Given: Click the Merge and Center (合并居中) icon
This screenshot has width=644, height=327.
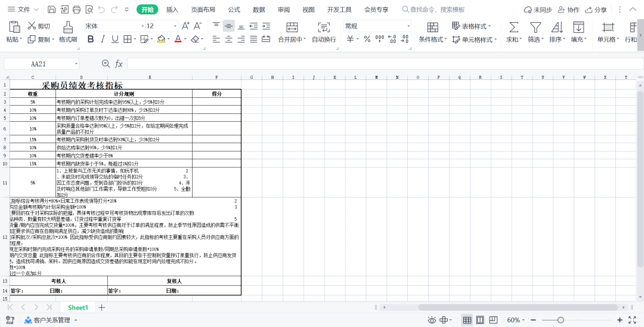Looking at the screenshot, I should pyautogui.click(x=292, y=27).
